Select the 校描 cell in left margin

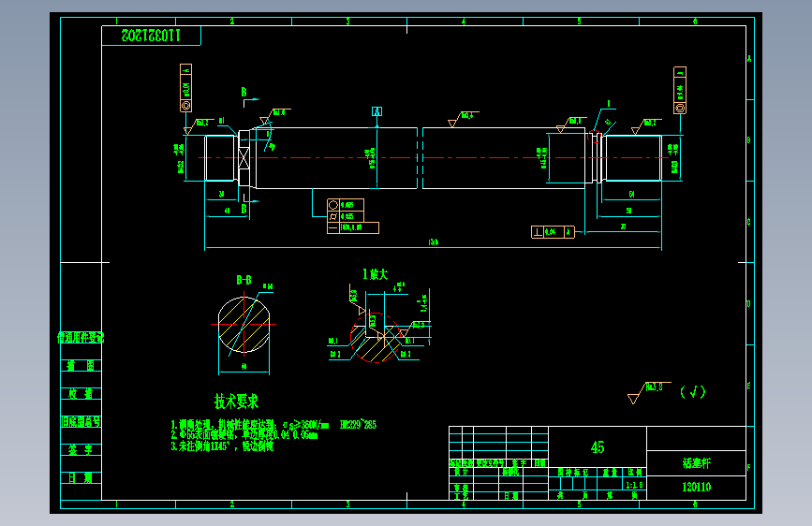(81, 394)
